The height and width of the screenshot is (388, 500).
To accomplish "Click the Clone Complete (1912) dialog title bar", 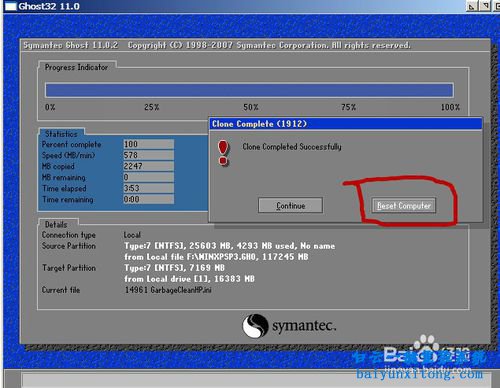I will (345, 124).
